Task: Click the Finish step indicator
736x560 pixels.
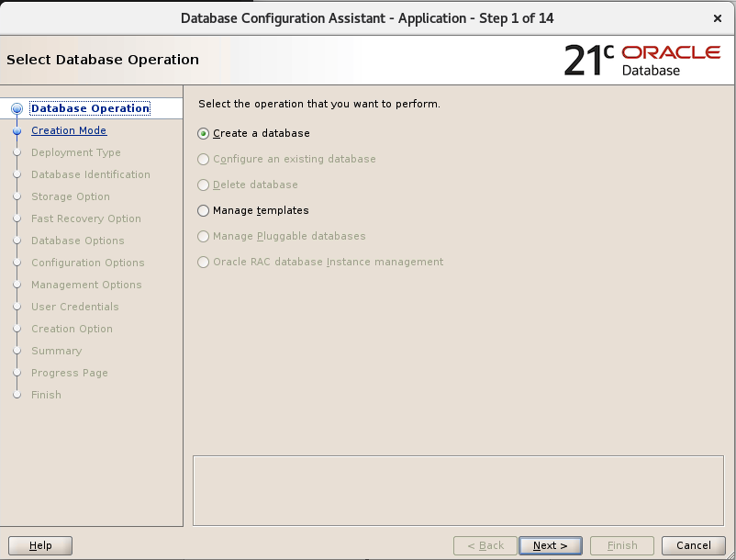Action: (17, 395)
